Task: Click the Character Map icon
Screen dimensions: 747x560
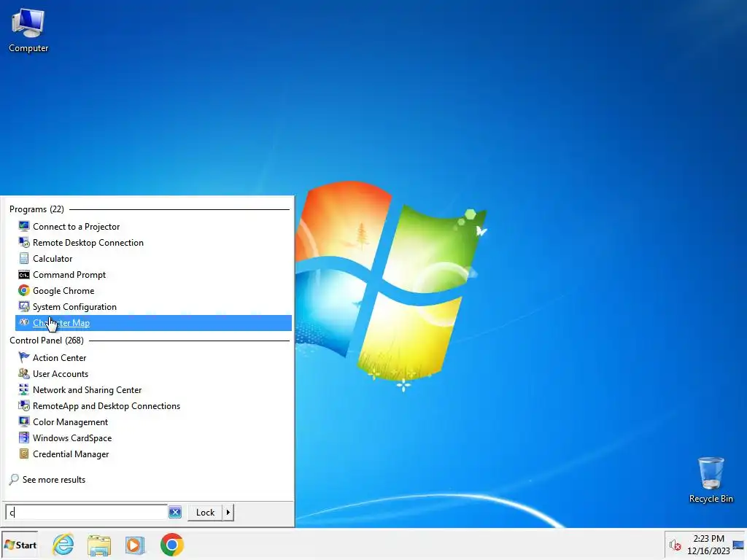Action: pyautogui.click(x=24, y=322)
